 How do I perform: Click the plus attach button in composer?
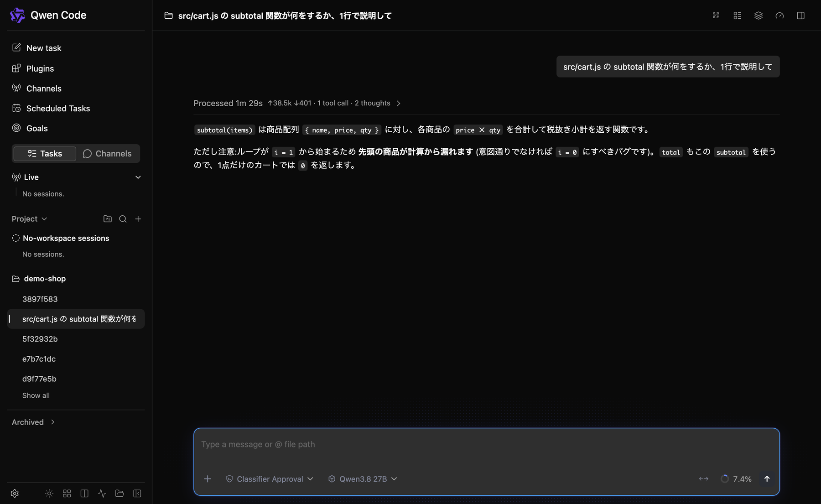(x=208, y=479)
